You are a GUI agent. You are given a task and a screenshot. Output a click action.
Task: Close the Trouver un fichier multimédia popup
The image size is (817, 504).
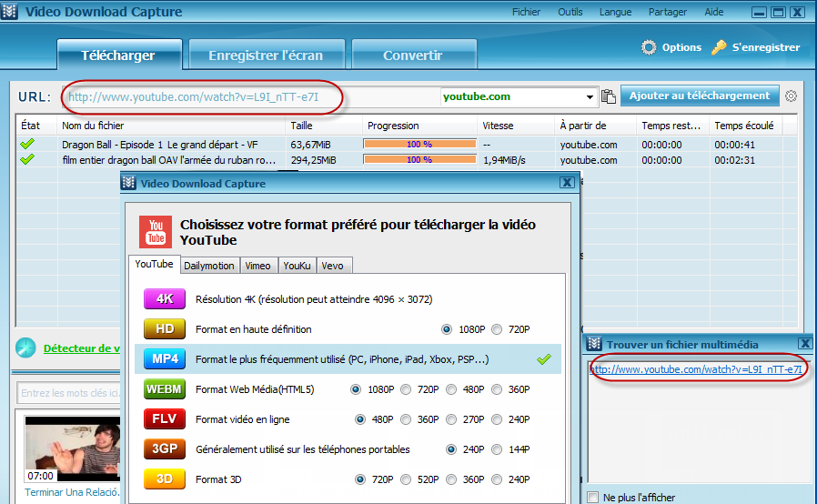[x=805, y=344]
